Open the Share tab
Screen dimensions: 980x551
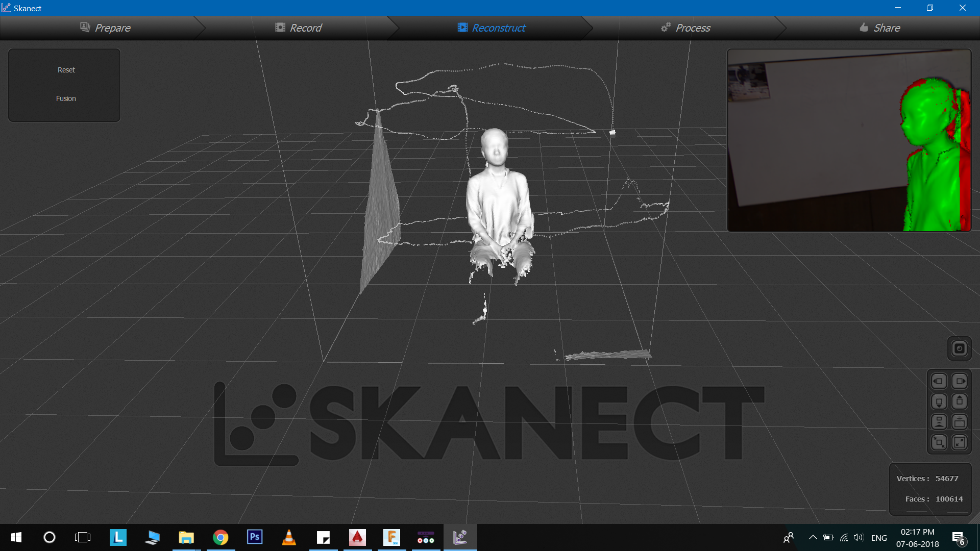click(879, 28)
